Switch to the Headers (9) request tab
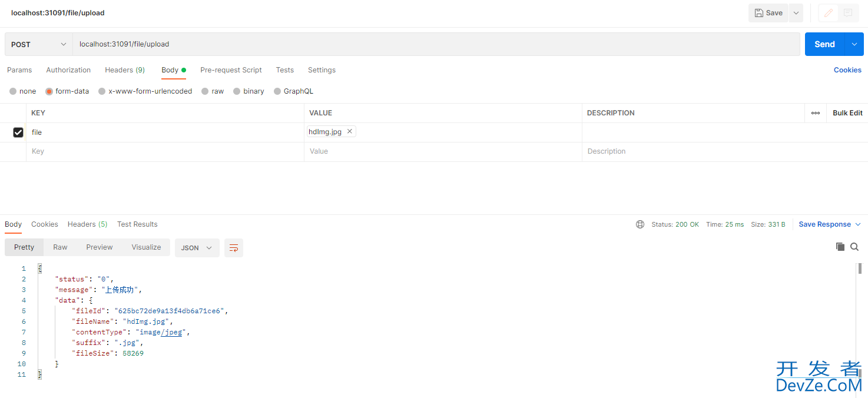Image resolution: width=868 pixels, height=398 pixels. click(125, 70)
